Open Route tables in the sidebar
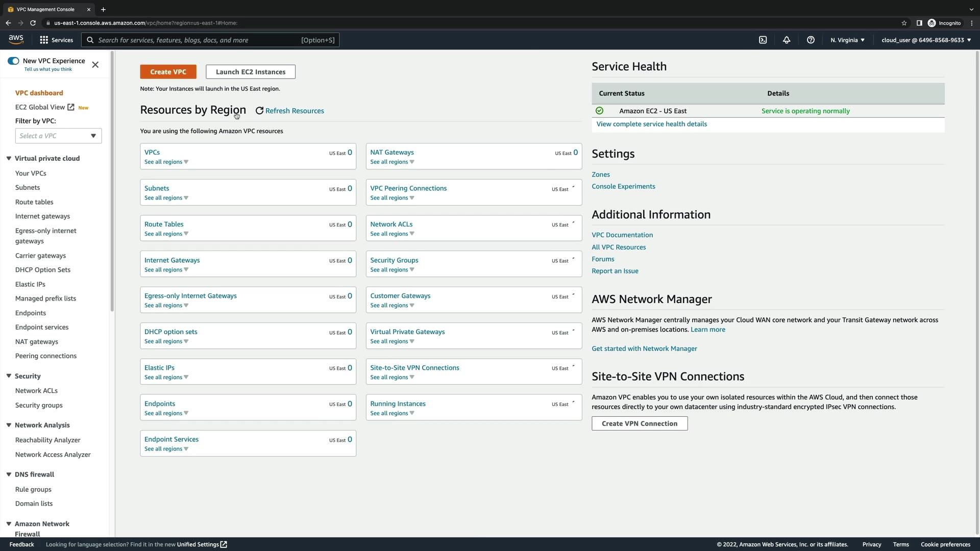 (x=34, y=202)
